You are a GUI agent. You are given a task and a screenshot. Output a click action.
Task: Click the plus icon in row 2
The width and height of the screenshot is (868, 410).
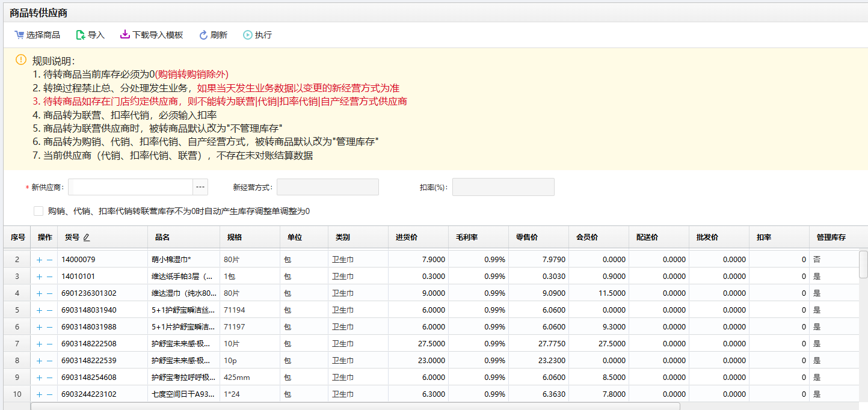pyautogui.click(x=40, y=260)
